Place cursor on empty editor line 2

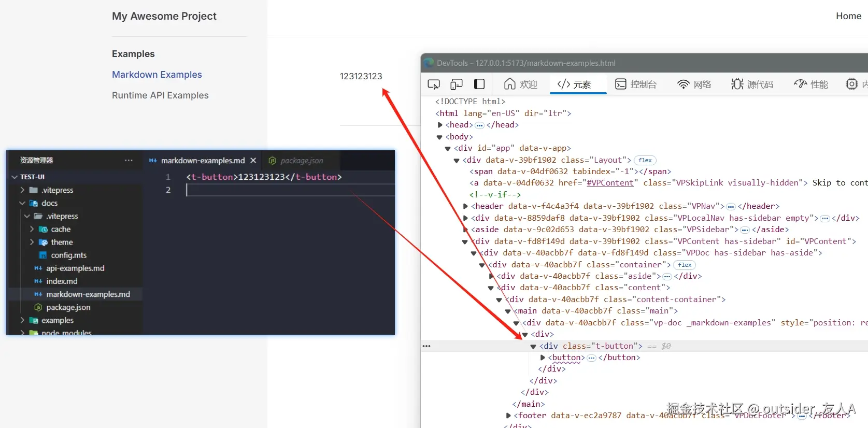(x=290, y=190)
